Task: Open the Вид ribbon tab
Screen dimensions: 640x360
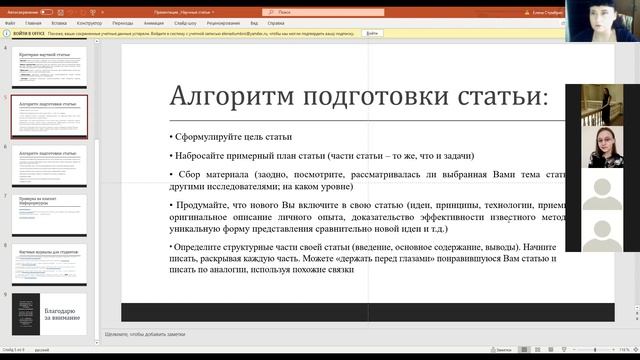Action: 254,23
